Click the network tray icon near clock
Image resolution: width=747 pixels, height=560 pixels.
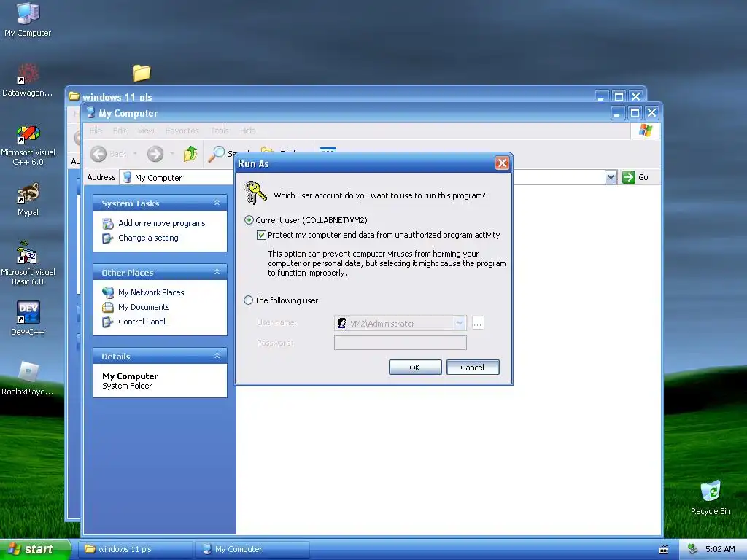[692, 549]
